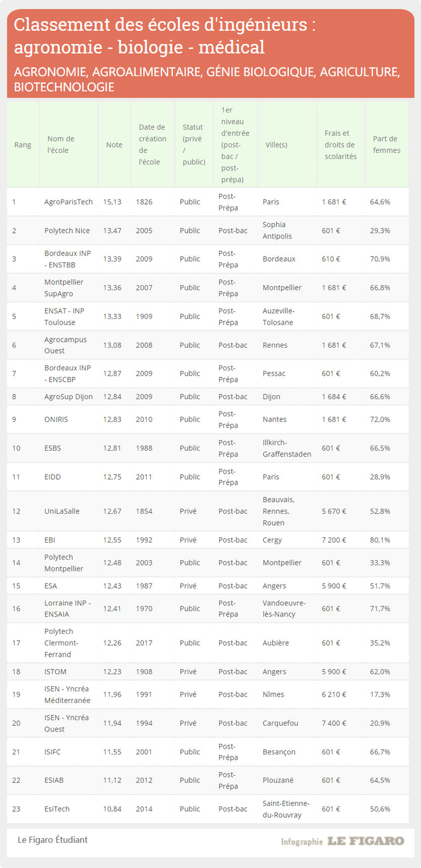The image size is (421, 868).
Task: Click the Note column header
Action: click(x=114, y=145)
